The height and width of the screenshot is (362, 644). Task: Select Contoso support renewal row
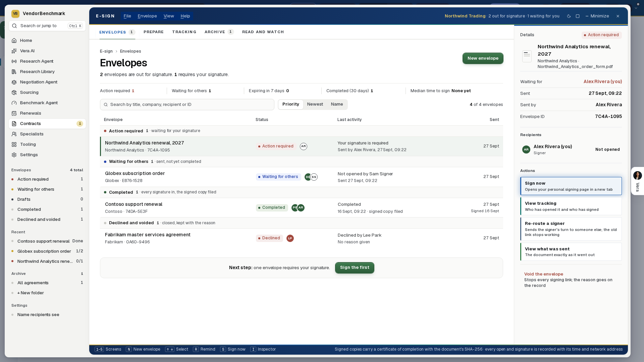point(301,208)
